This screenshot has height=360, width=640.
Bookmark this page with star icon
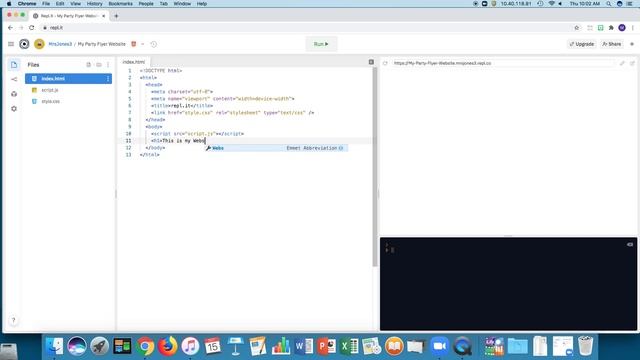[577, 27]
